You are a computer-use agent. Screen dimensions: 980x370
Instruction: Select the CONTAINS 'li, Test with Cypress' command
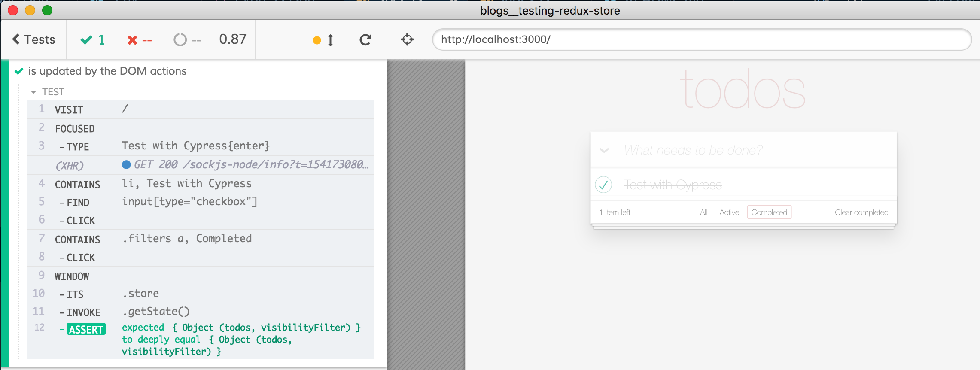[x=201, y=184]
